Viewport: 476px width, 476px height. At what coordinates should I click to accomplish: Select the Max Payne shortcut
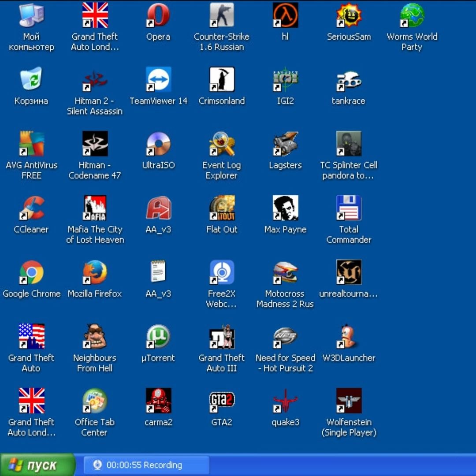285,208
